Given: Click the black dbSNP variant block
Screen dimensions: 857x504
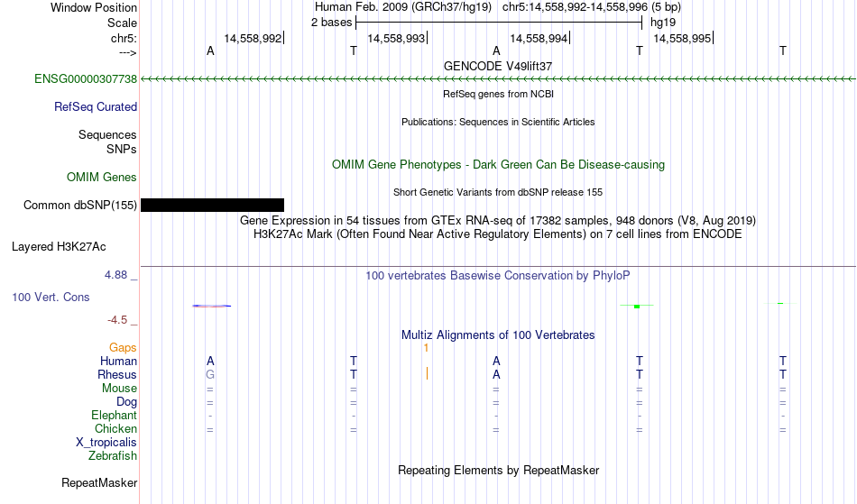Looking at the screenshot, I should pos(213,206).
